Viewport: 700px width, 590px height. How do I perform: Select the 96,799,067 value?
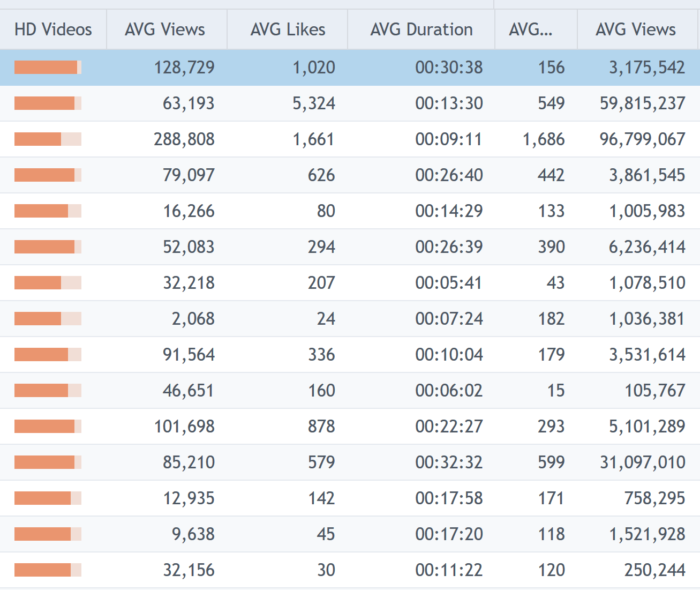642,139
